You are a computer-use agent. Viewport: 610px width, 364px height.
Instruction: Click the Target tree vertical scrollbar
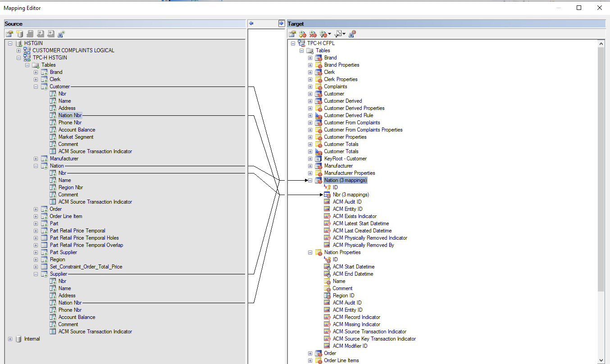tap(601, 169)
